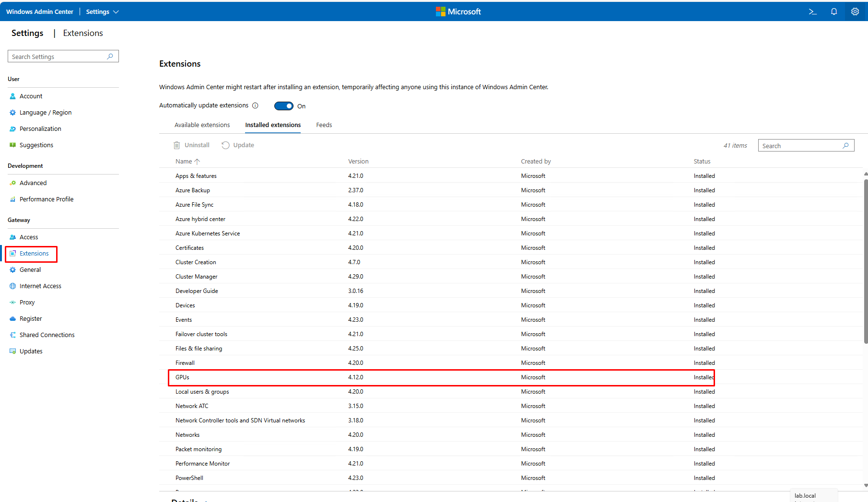
Task: Select PowerShell extension row
Action: pos(511,478)
